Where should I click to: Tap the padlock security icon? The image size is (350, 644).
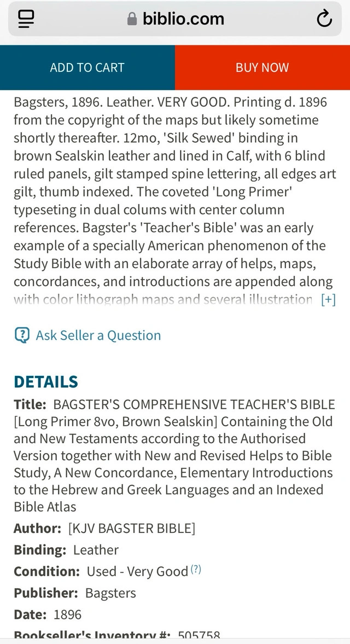click(x=132, y=20)
